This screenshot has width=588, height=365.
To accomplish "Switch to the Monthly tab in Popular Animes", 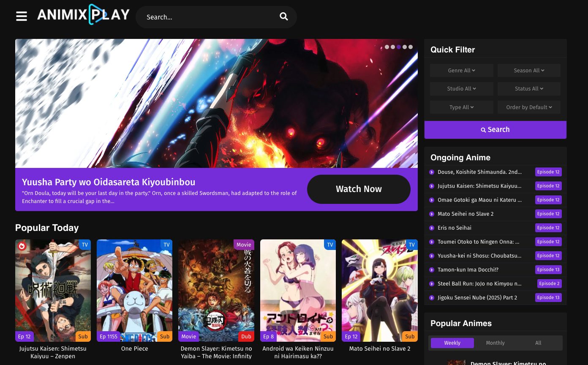I will (x=495, y=343).
